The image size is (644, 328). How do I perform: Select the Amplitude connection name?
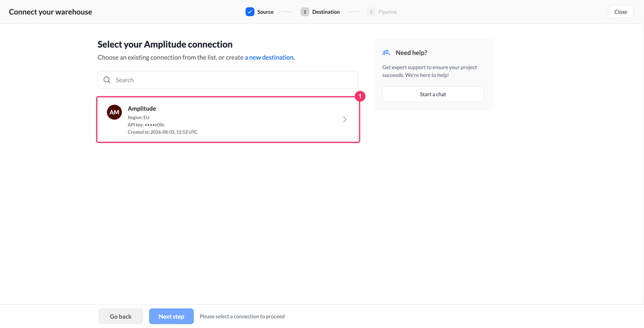click(142, 109)
